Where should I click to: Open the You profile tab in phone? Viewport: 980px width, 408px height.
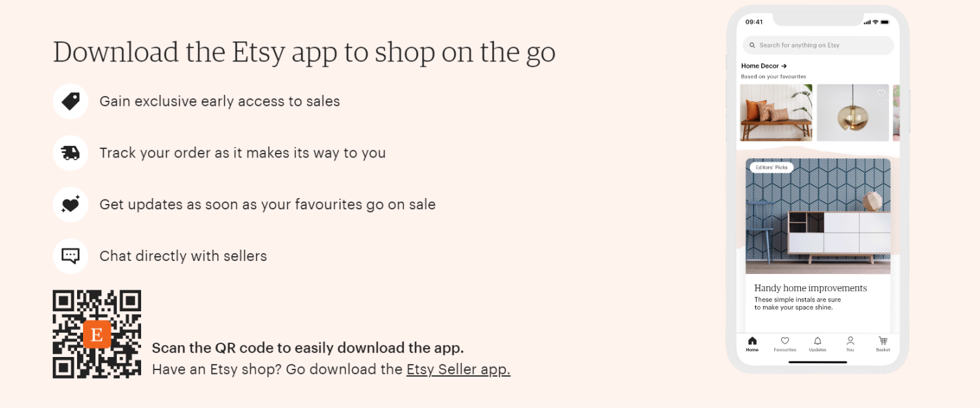850,344
